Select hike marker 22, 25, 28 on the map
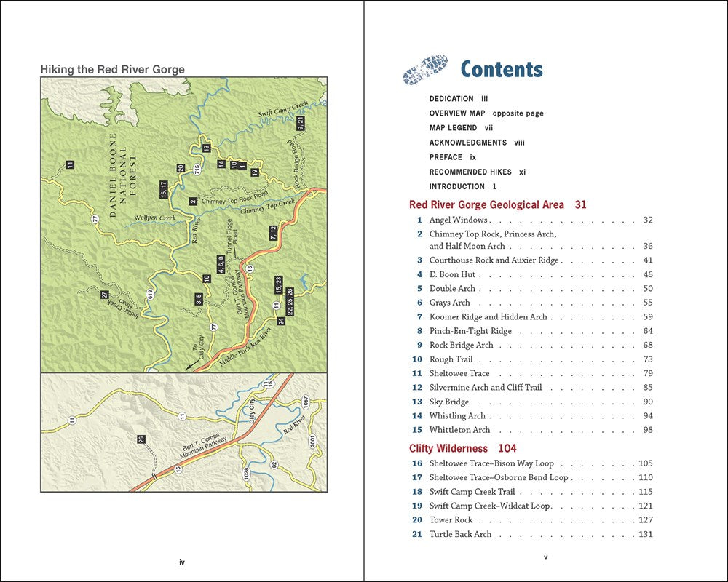This screenshot has width=728, height=582. coord(290,302)
